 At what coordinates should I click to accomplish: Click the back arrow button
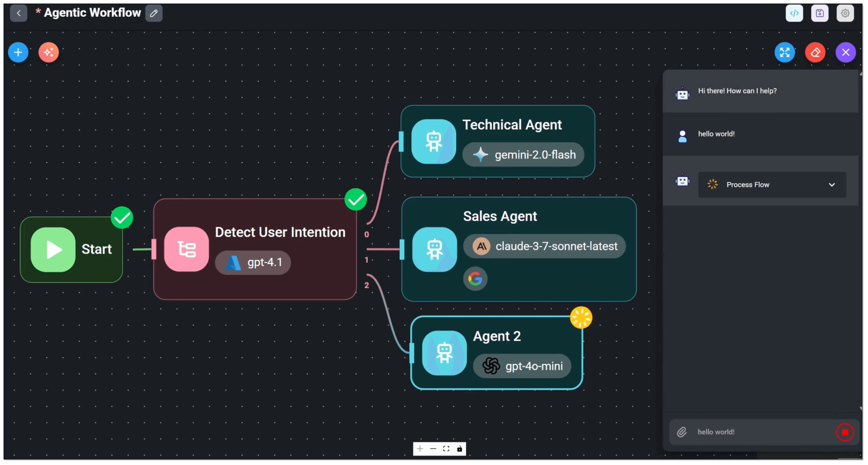[x=18, y=14]
